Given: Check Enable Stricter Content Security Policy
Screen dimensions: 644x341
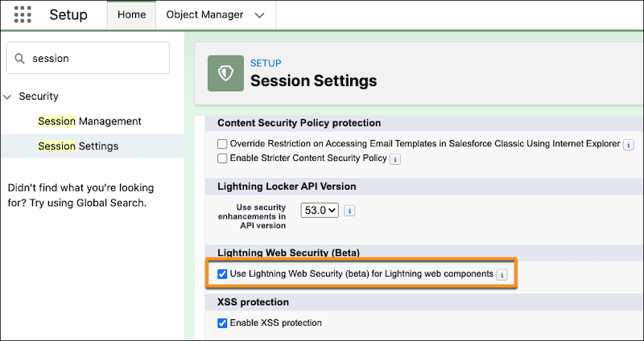Looking at the screenshot, I should pos(222,158).
